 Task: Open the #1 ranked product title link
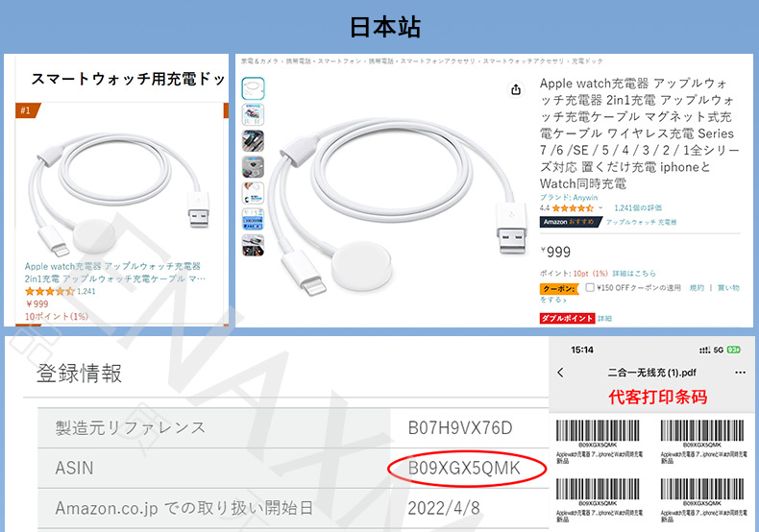115,273
